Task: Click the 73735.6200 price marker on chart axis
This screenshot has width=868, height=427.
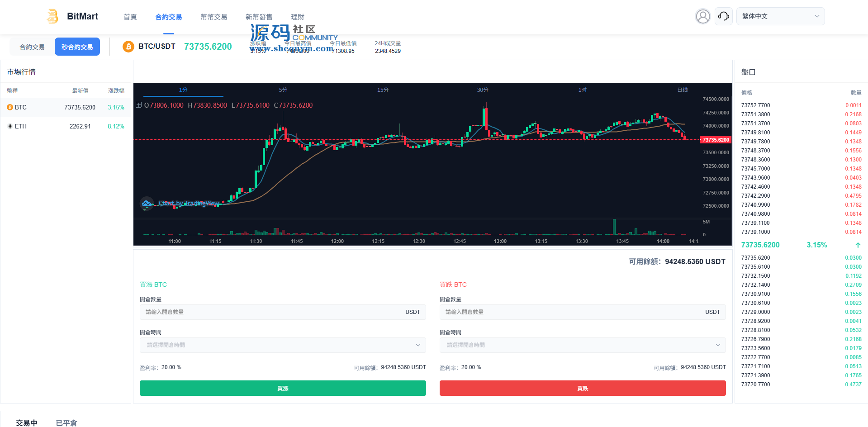Action: 716,140
